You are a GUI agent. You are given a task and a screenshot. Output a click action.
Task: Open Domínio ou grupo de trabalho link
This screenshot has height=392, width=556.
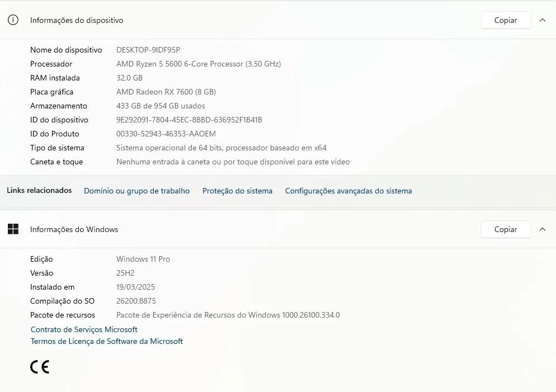click(x=137, y=191)
